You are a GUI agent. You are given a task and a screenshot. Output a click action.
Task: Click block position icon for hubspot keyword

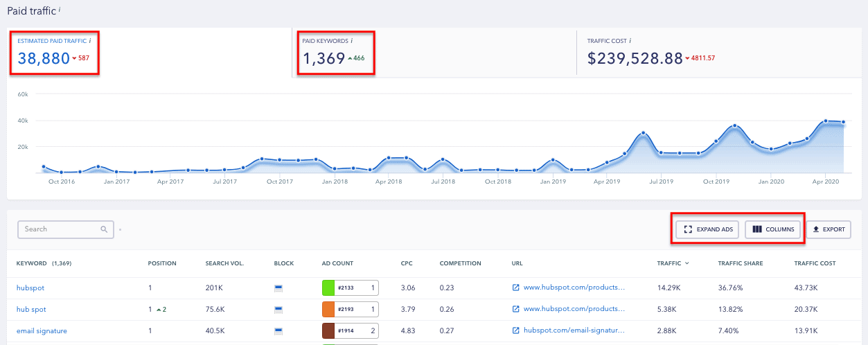coord(278,287)
